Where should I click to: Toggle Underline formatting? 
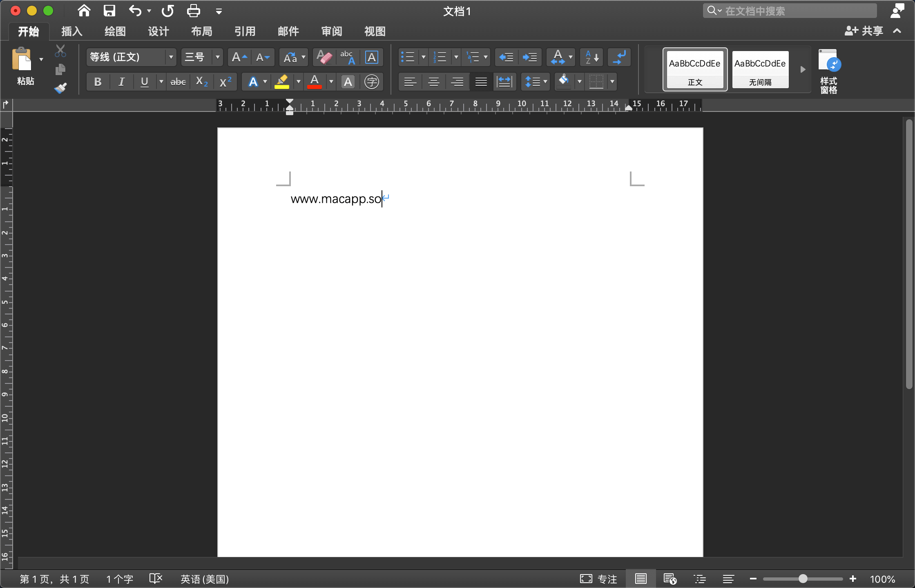[144, 82]
